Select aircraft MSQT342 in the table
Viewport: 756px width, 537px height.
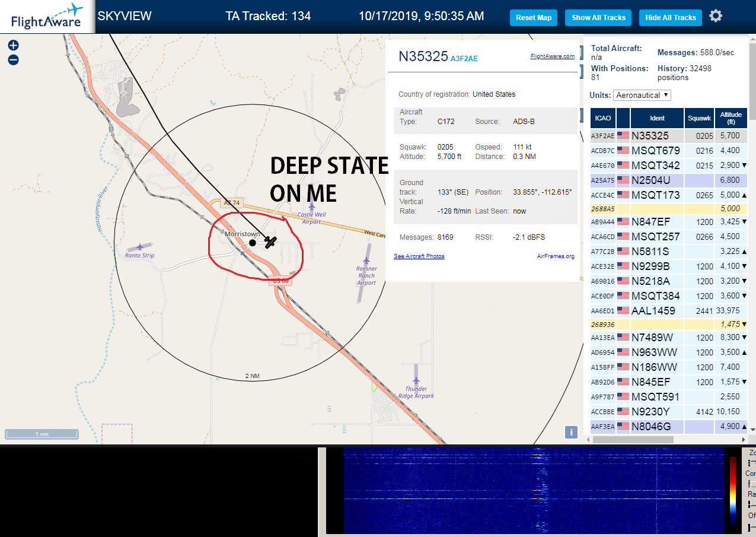tap(669, 165)
